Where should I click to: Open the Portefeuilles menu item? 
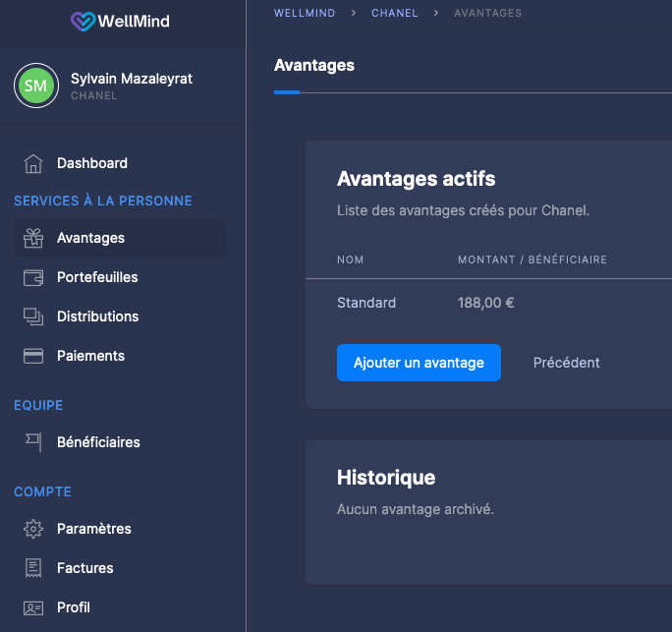coord(97,277)
